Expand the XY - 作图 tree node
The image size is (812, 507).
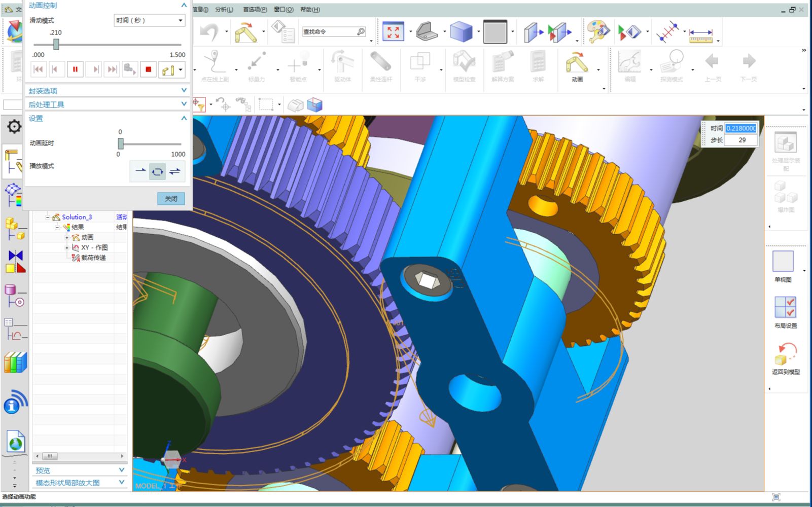[x=66, y=247]
